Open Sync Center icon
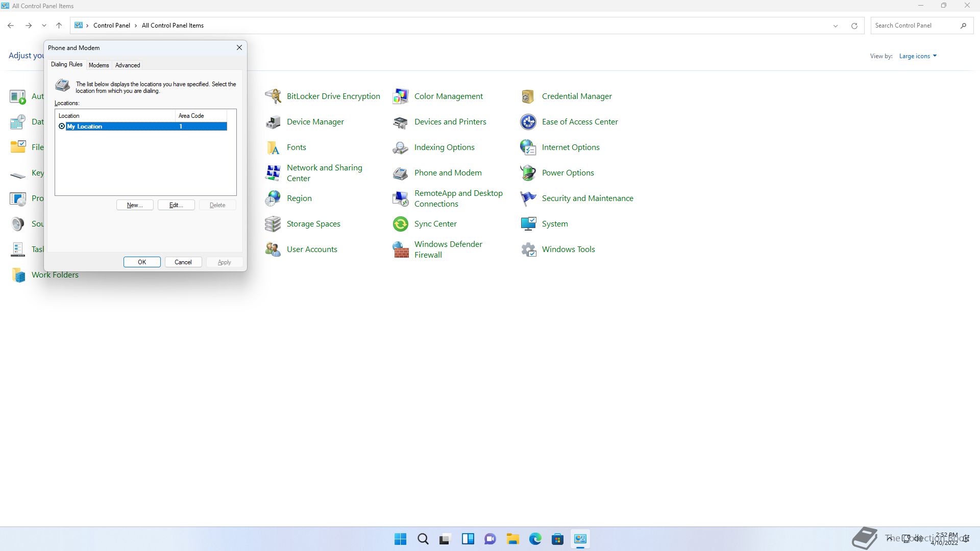The height and width of the screenshot is (551, 980). pos(401,223)
